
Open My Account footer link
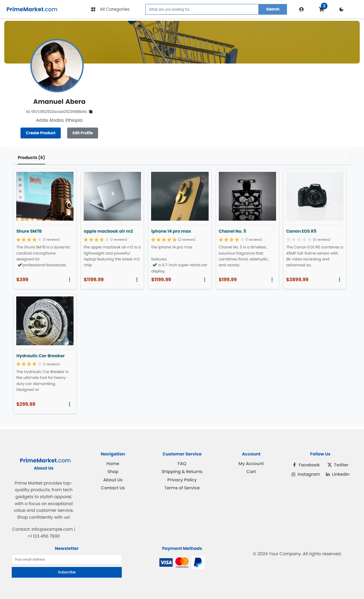251,464
